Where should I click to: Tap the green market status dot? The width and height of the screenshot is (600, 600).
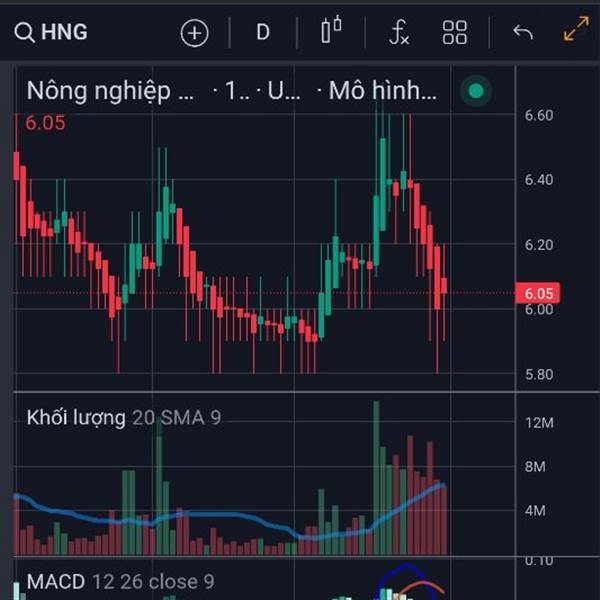[476, 91]
